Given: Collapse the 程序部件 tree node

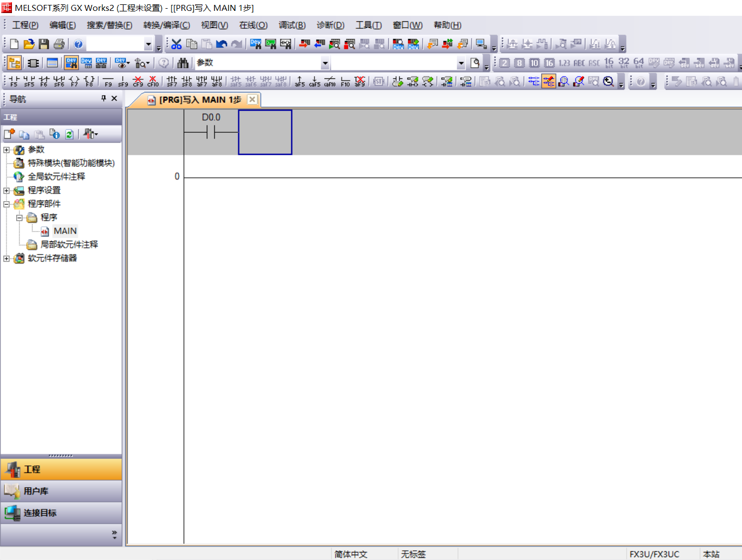Looking at the screenshot, I should pyautogui.click(x=7, y=204).
